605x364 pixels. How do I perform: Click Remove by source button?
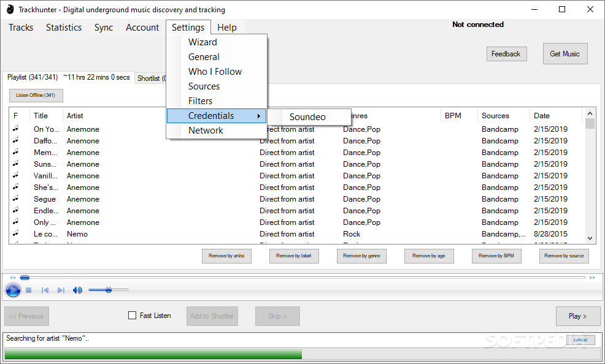click(x=564, y=256)
